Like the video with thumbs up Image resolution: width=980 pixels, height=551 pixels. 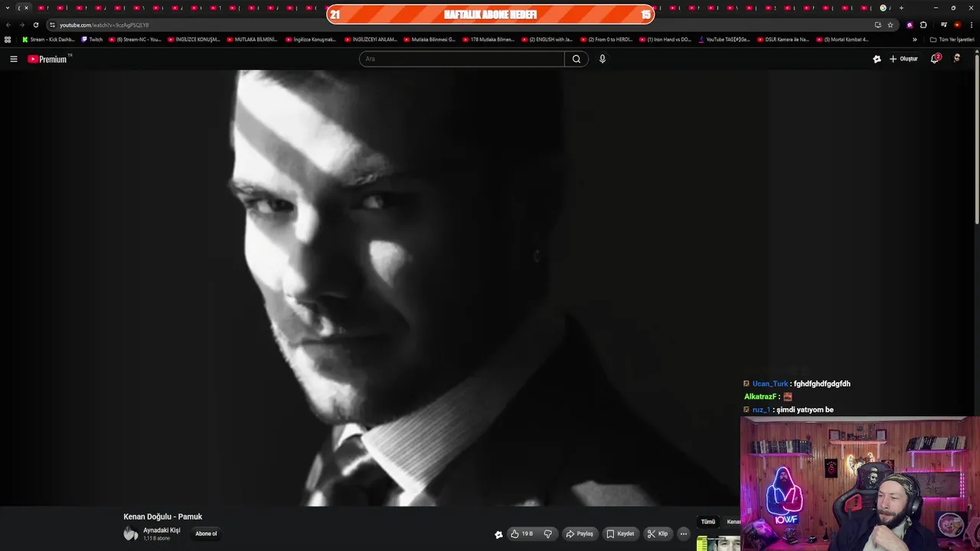[x=522, y=534]
